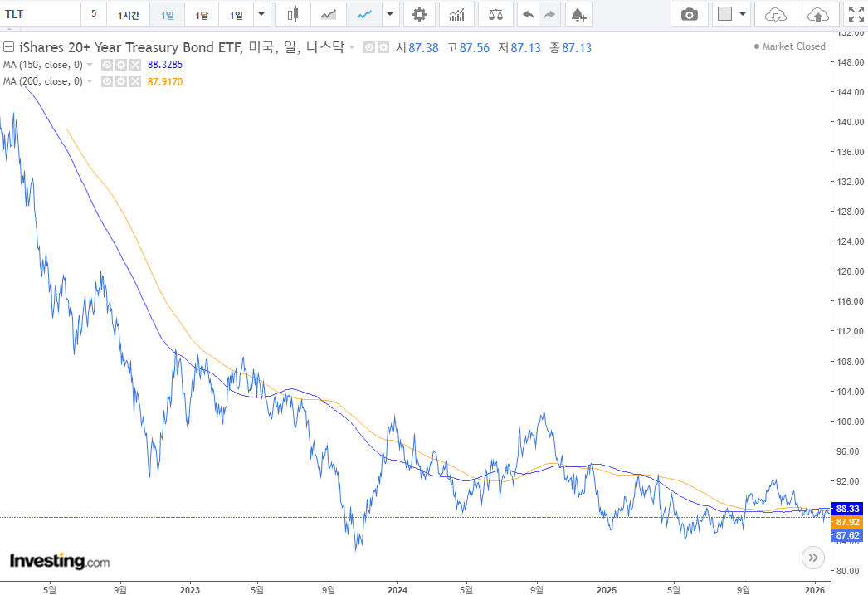Select highlighted 1일 interval
Image resolution: width=868 pixels, height=595 pixels.
click(167, 14)
